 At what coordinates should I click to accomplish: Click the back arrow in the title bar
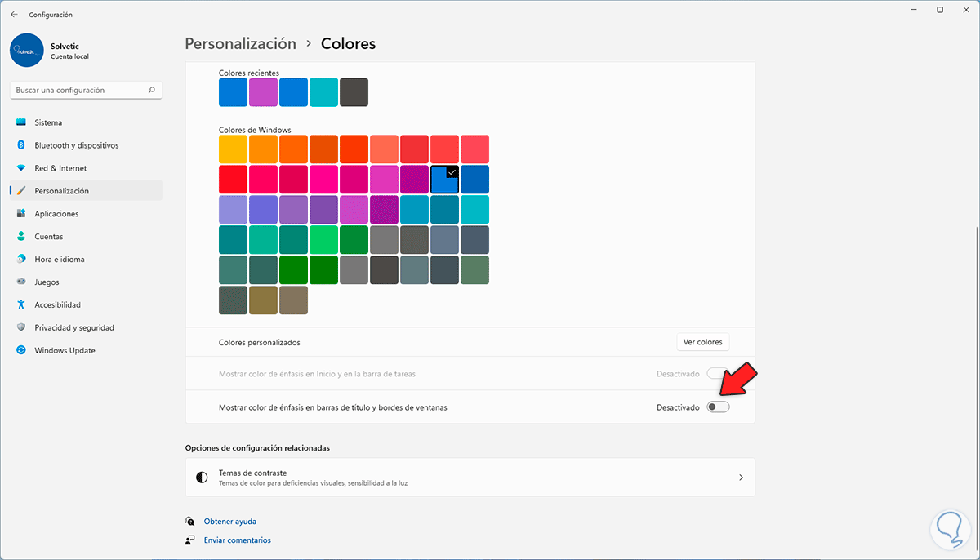tap(14, 14)
